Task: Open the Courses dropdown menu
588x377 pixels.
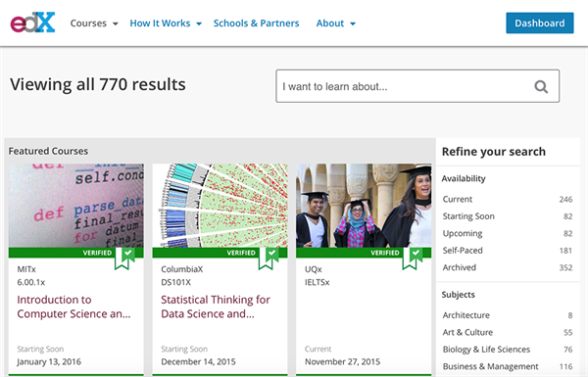Action: click(x=94, y=24)
